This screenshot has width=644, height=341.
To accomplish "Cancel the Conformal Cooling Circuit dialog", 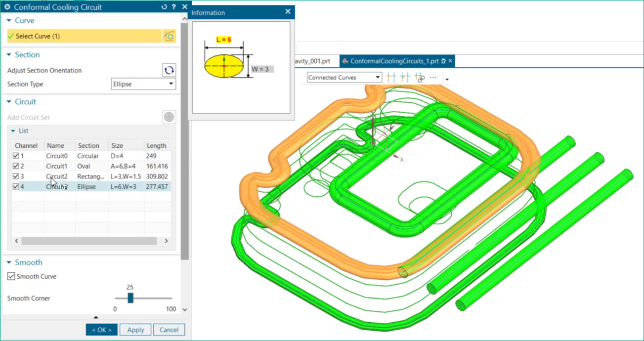I will (x=169, y=330).
